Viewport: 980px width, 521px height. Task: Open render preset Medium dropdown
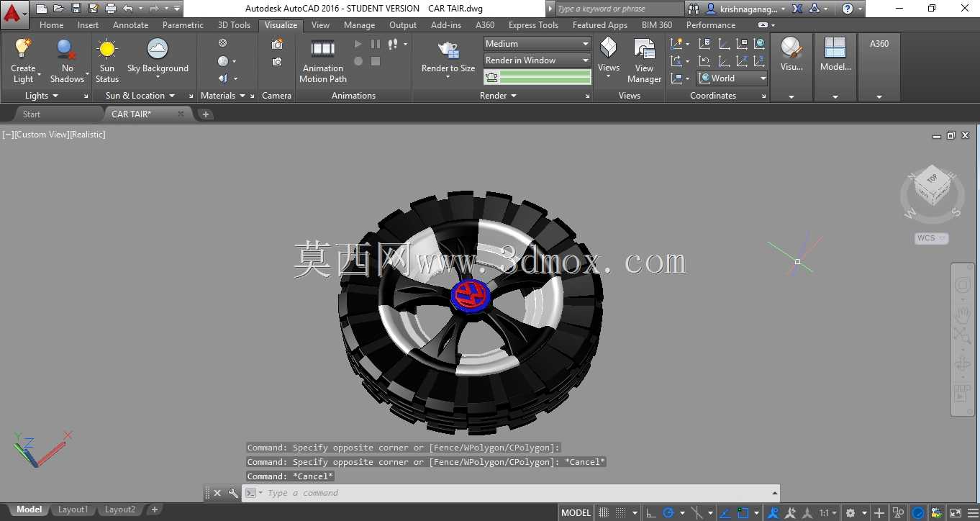(537, 44)
